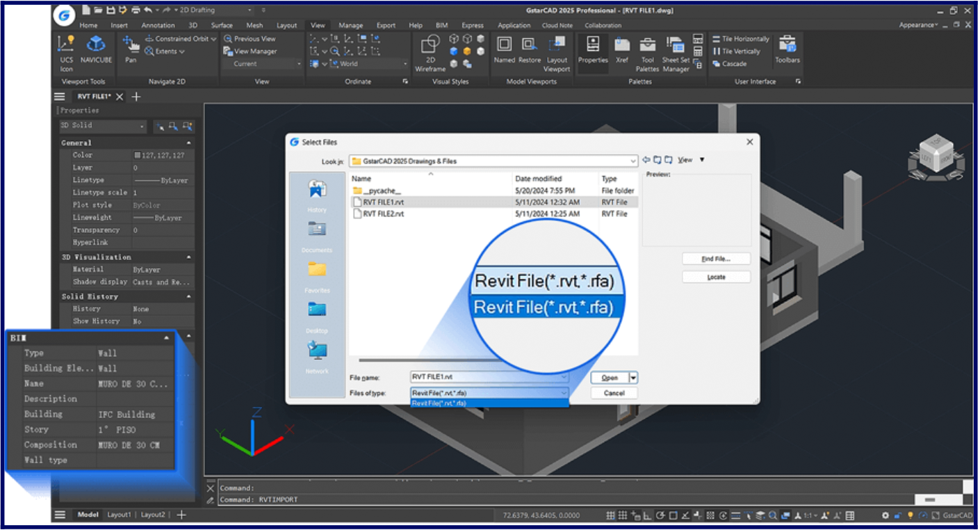Open the Annotation ribbon tab
The height and width of the screenshot is (530, 980).
coord(158,26)
